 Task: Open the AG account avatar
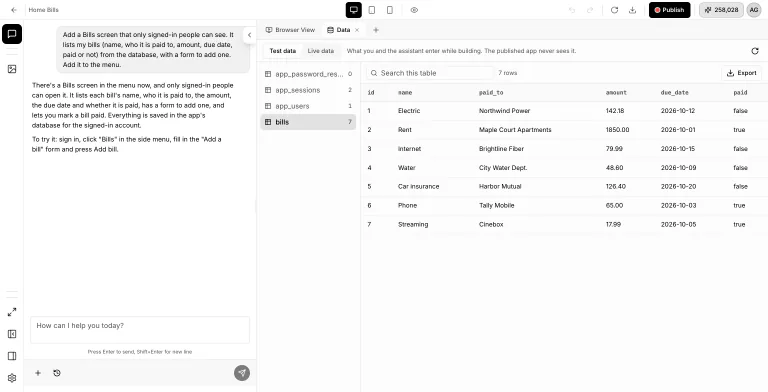click(x=754, y=10)
